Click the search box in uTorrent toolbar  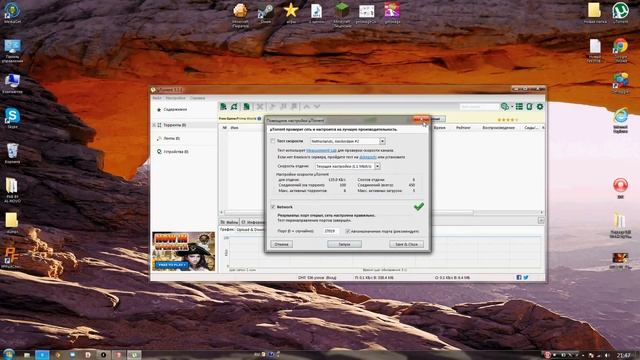pos(479,107)
